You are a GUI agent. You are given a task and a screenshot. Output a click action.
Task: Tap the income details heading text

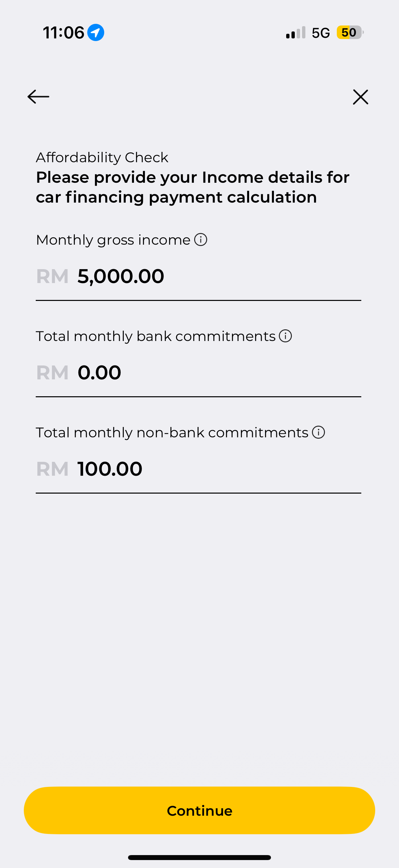coord(193,187)
